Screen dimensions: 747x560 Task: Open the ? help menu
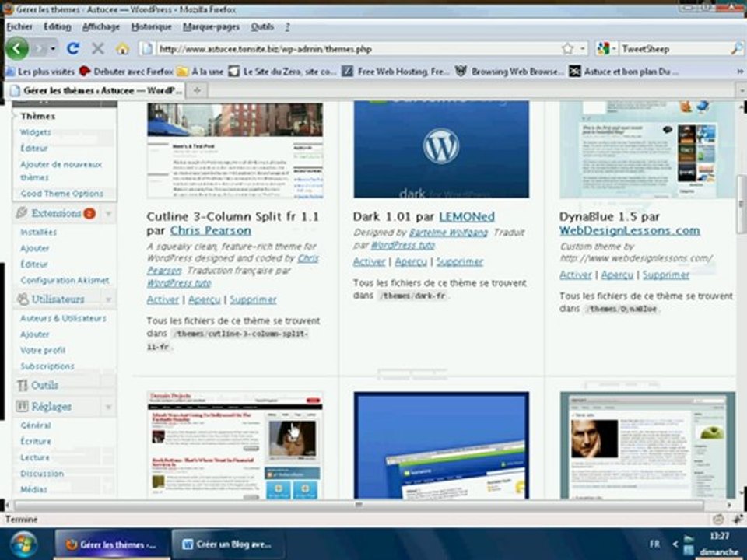click(x=287, y=26)
